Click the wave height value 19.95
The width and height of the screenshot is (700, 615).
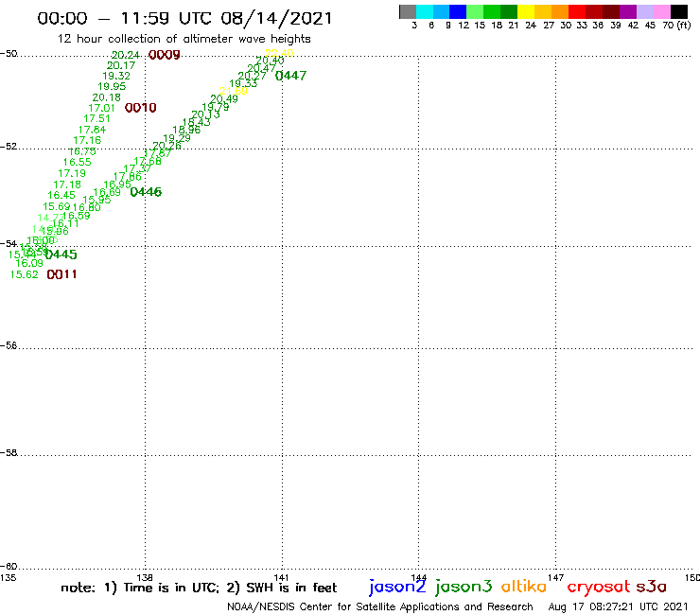click(x=112, y=87)
